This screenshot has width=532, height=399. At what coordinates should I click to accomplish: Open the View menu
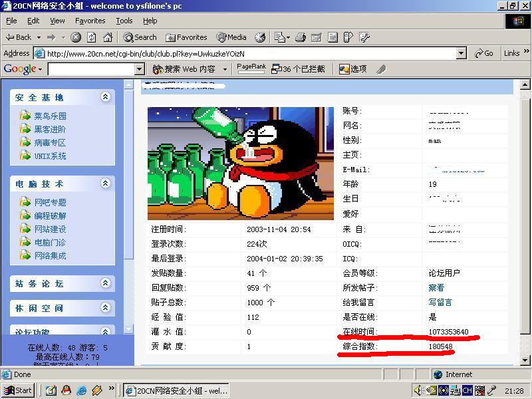57,21
